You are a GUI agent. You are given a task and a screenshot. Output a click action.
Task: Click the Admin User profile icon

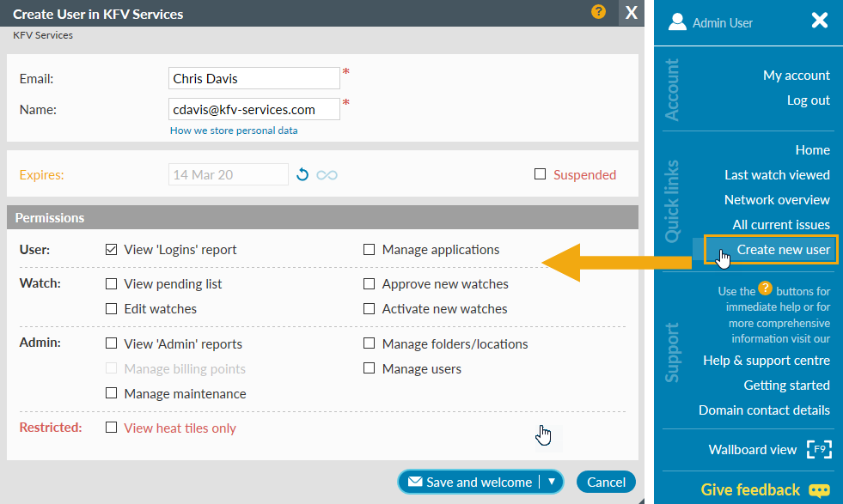680,21
